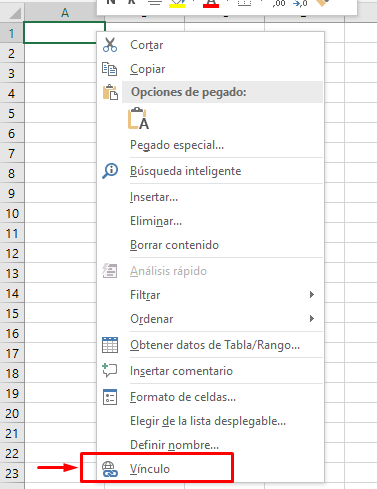Viewport: 377px width, 489px height.
Task: Expand the Ordenar submenu arrow
Action: pos(312,319)
